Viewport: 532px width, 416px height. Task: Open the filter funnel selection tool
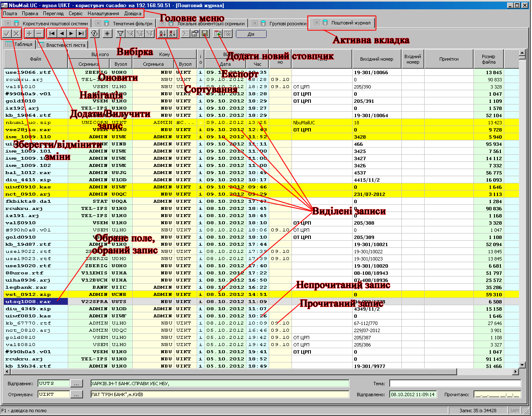[120, 33]
